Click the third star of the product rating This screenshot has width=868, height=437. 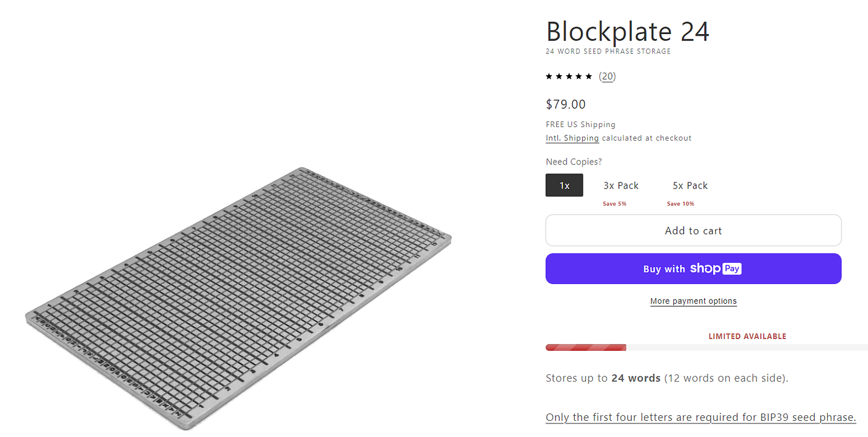click(x=569, y=76)
